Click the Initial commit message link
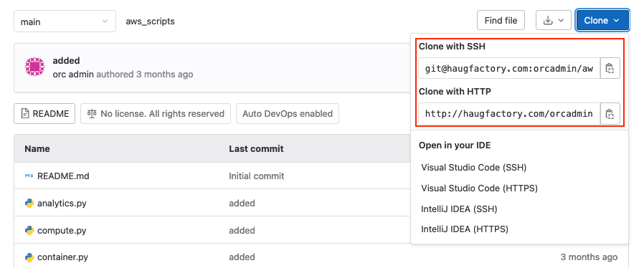This screenshot has height=268, width=644. (257, 176)
